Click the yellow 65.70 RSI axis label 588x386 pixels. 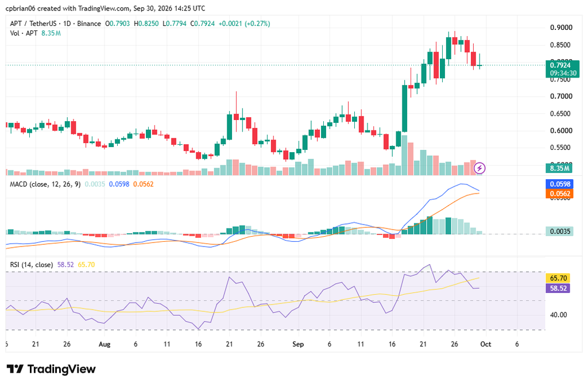click(558, 279)
